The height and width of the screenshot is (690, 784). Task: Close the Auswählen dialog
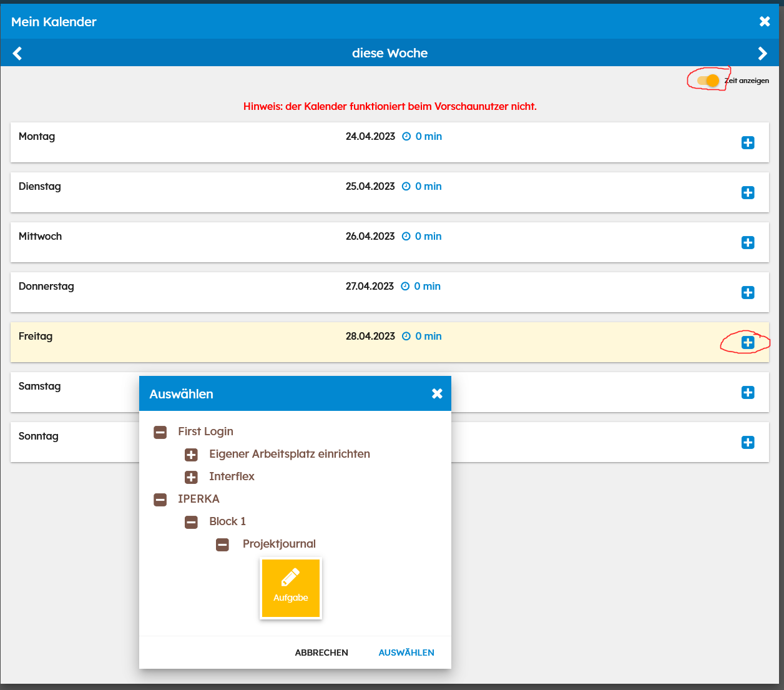pyautogui.click(x=437, y=393)
